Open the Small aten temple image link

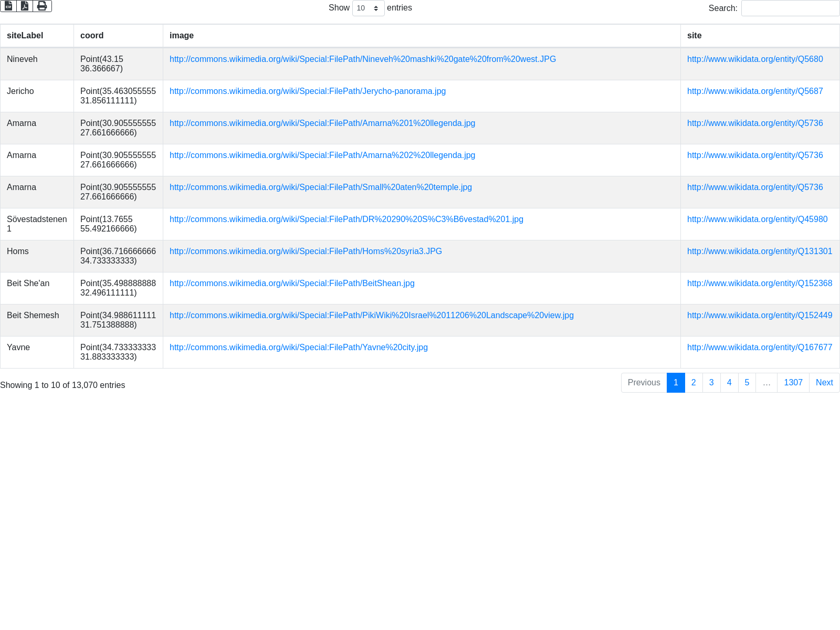(x=320, y=187)
